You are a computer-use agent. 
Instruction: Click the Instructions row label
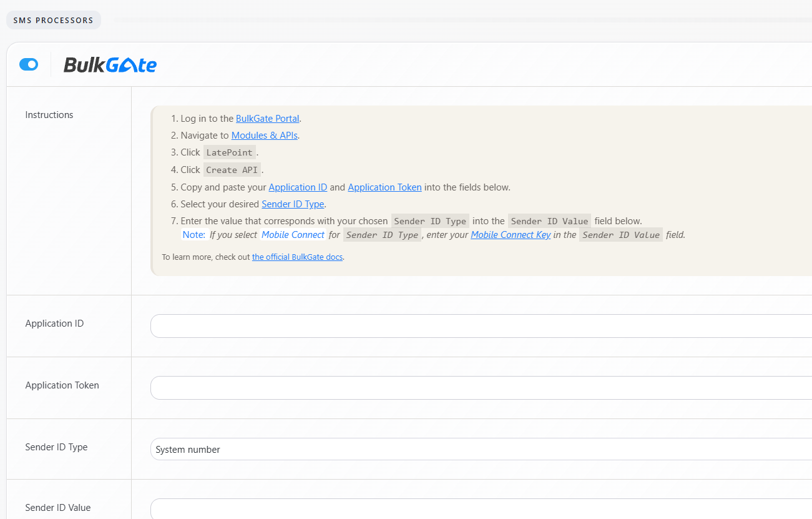(49, 115)
